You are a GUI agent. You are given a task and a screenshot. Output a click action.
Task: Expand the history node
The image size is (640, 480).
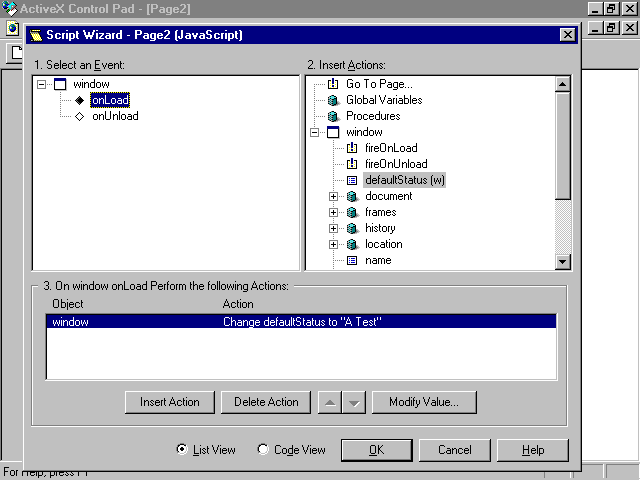[334, 228]
